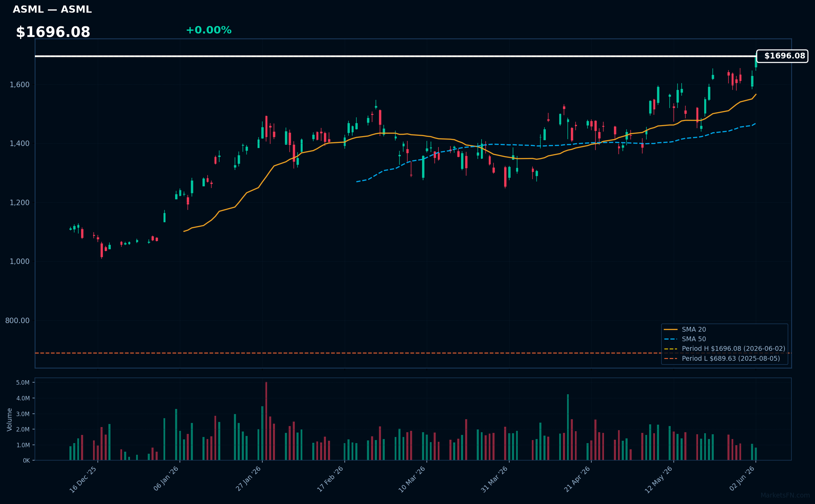The height and width of the screenshot is (504, 815).
Task: Click the 800.00 price axis label
Action: pyautogui.click(x=17, y=320)
